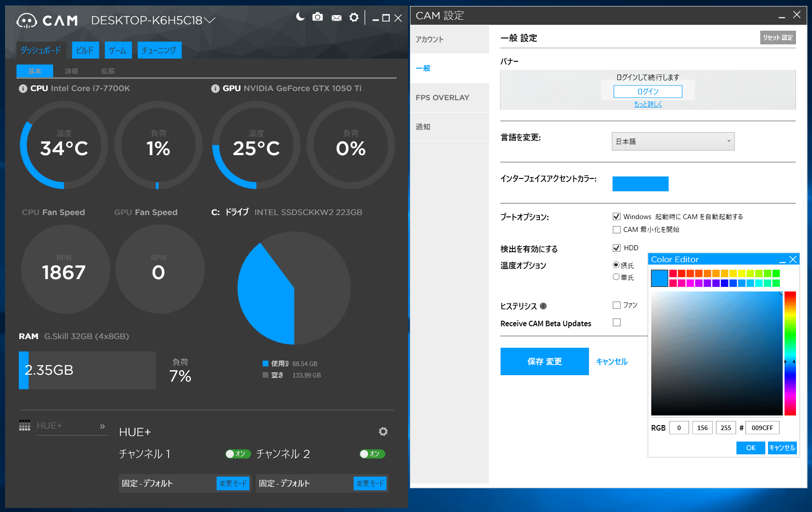Click 変更モード for チャンネル 1
The width and height of the screenshot is (812, 512).
pos(233,483)
